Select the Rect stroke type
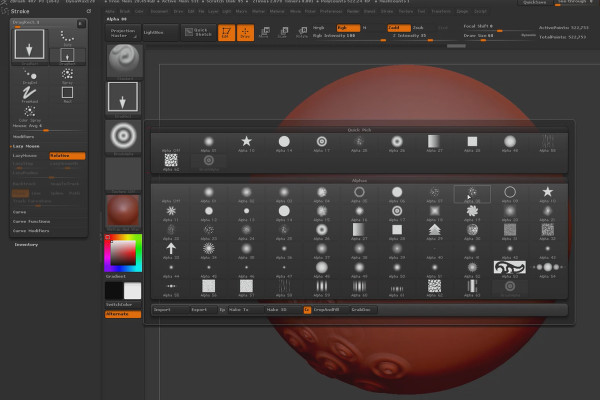Image resolution: width=600 pixels, height=400 pixels. pos(67,95)
